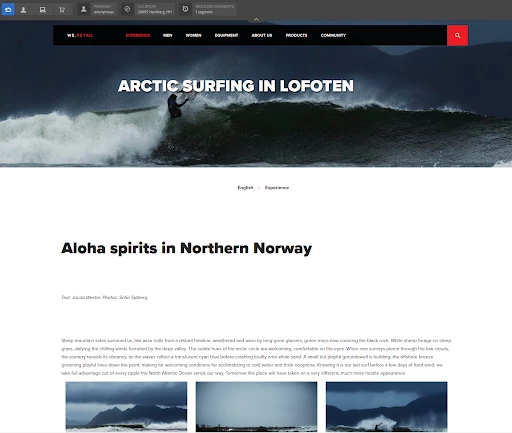Click the blue ContextHub overview icon
This screenshot has width=512, height=433.
pyautogui.click(x=8, y=9)
